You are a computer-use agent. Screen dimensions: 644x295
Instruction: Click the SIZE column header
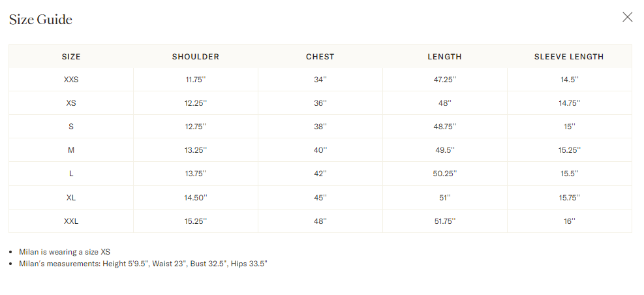point(71,57)
